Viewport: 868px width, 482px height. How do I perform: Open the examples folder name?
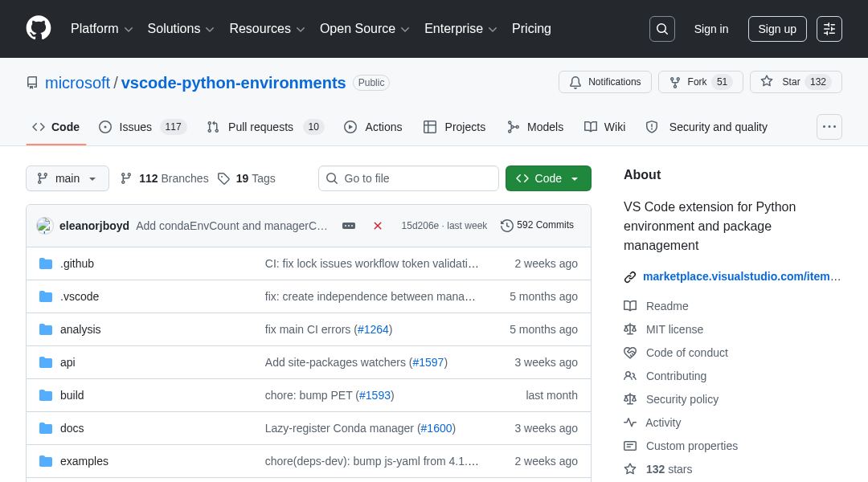click(x=84, y=461)
